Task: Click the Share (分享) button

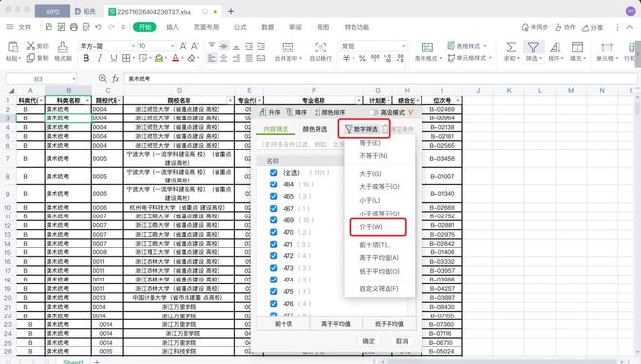Action: tap(592, 27)
